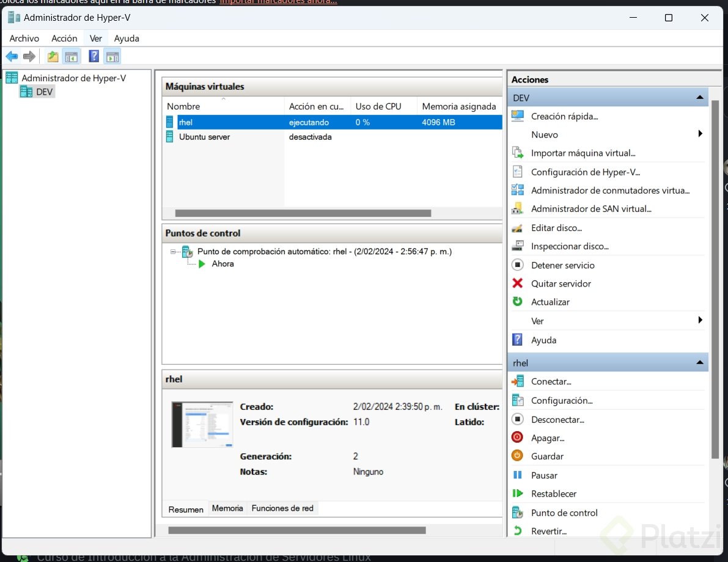Sort by the Uso de CPU column header

(x=384, y=106)
